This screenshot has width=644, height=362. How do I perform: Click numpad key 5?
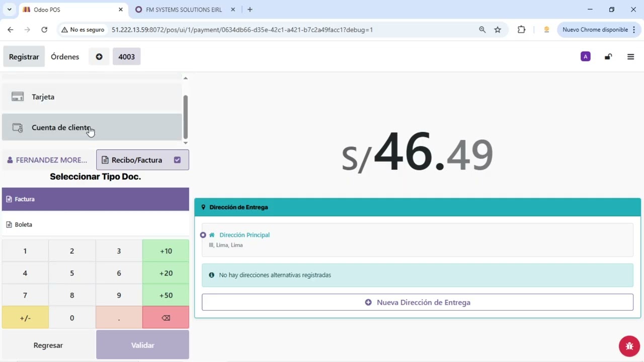72,273
